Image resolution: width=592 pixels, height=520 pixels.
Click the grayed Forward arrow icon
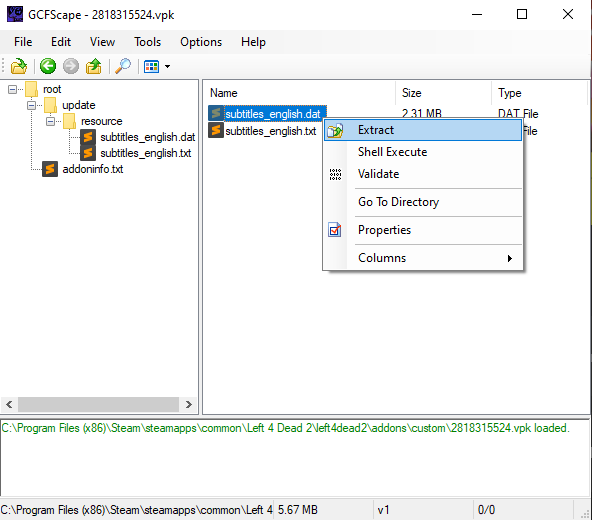coord(71,66)
